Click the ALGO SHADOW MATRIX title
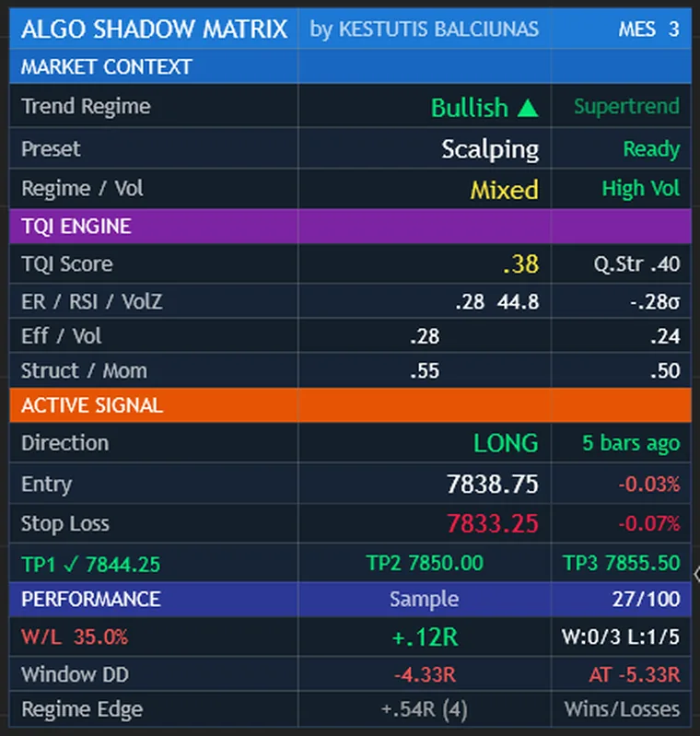 click(154, 29)
